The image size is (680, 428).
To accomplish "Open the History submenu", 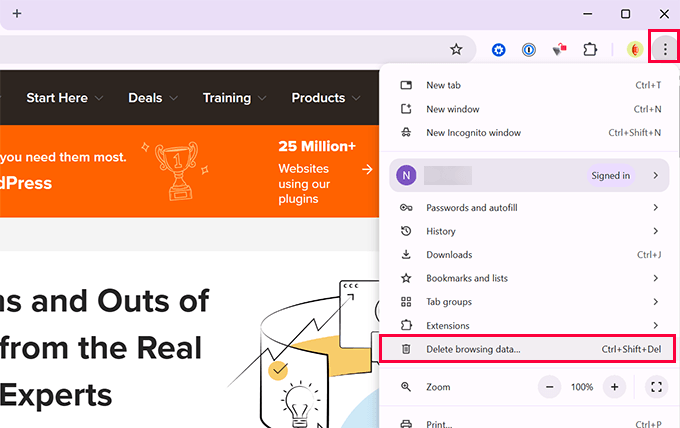I will click(441, 231).
